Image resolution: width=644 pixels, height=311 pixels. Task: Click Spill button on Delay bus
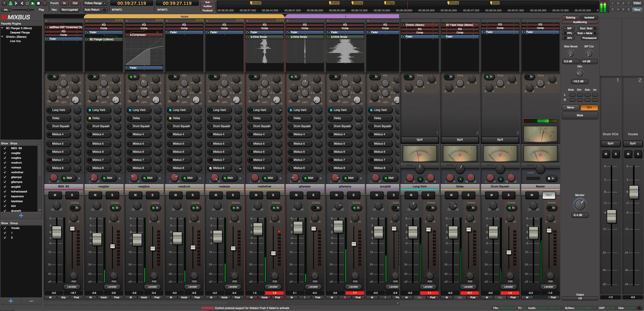pos(460,140)
